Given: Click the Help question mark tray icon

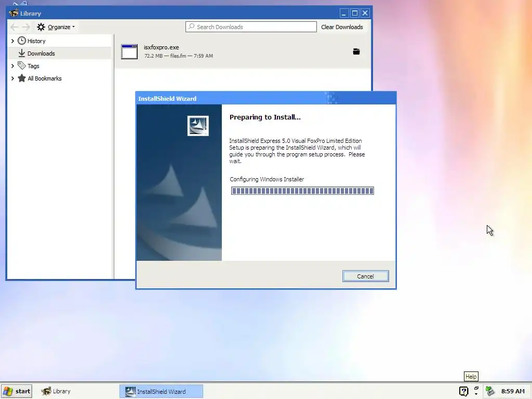Looking at the screenshot, I should click(x=463, y=391).
